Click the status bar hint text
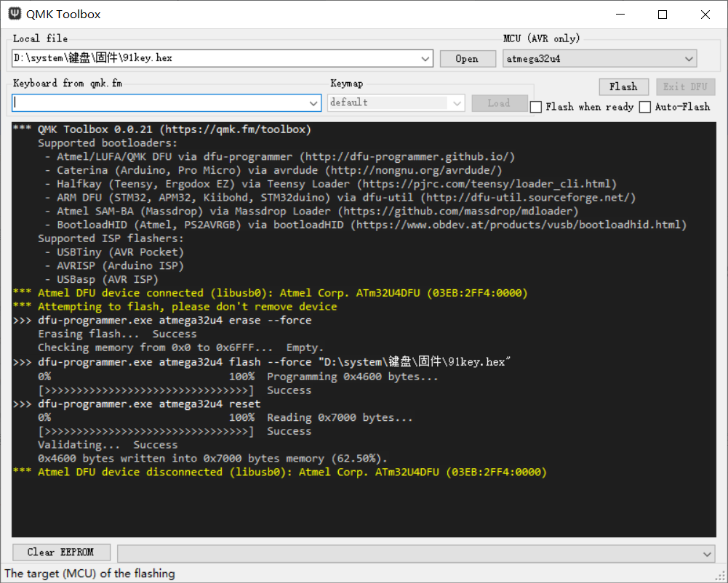This screenshot has width=728, height=583. click(x=90, y=574)
